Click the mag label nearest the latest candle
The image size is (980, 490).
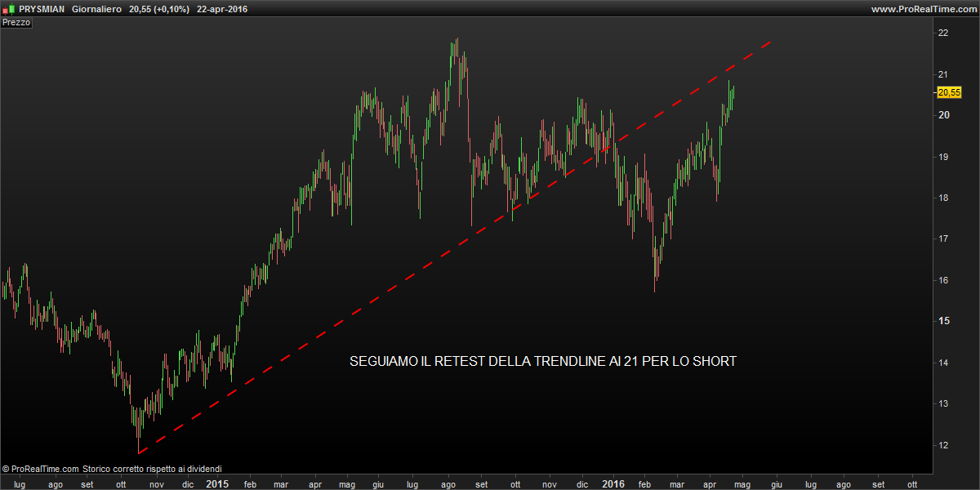tap(742, 484)
